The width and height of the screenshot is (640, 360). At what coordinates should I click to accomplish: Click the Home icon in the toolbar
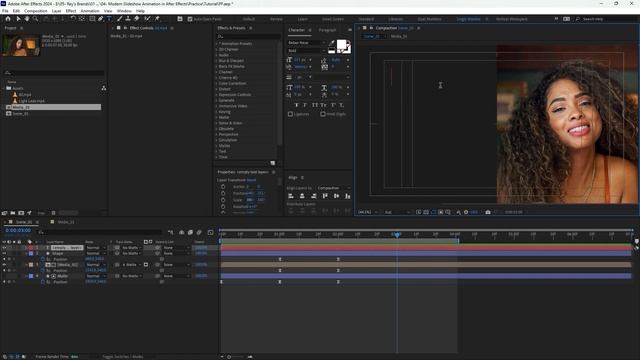(x=8, y=19)
